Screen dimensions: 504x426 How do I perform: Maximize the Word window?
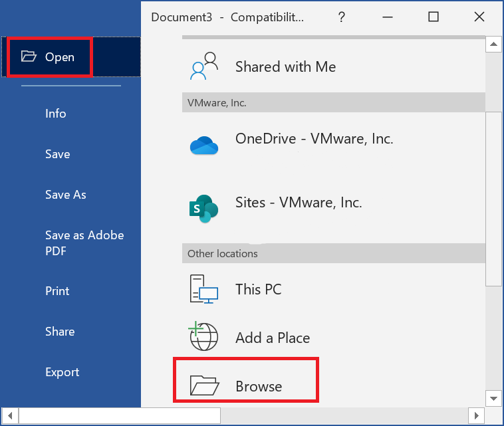[434, 17]
